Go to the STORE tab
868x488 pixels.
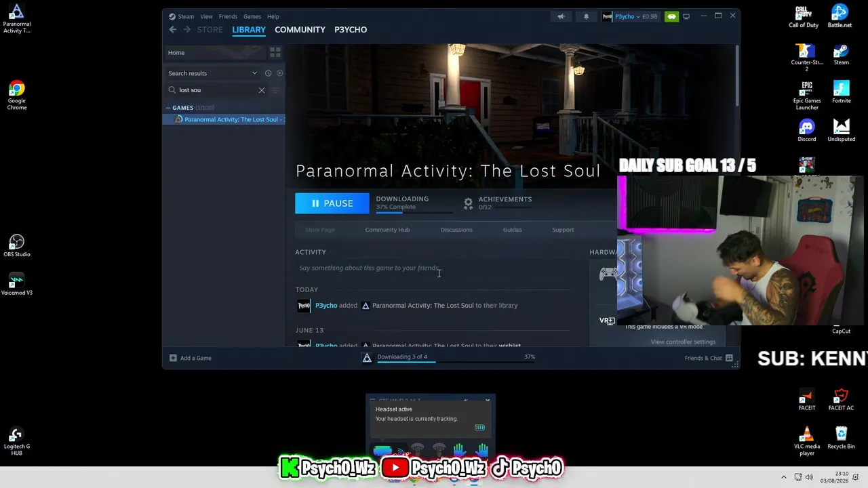tap(210, 30)
